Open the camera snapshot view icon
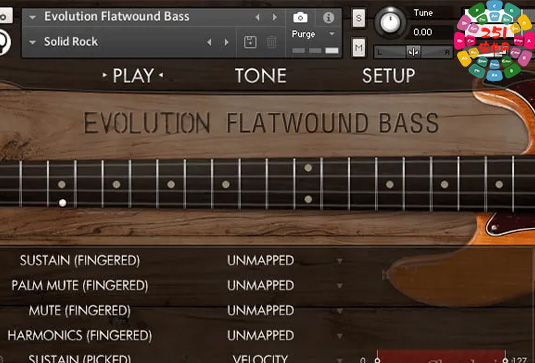 [300, 17]
